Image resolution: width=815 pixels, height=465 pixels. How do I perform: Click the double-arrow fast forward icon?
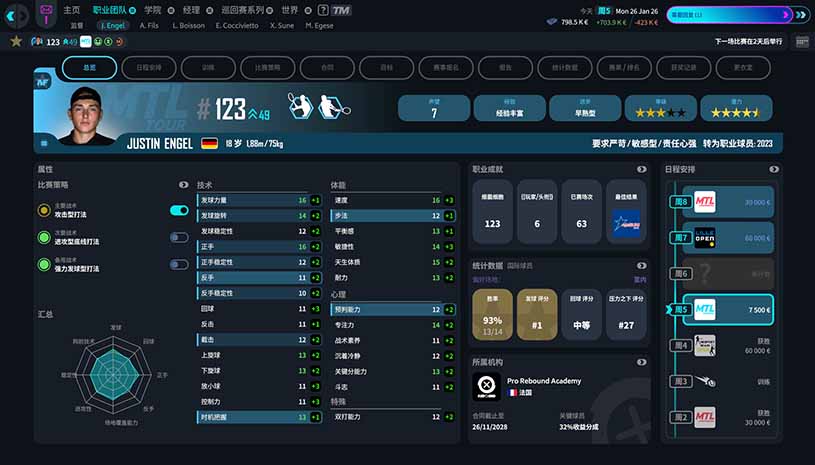(801, 15)
